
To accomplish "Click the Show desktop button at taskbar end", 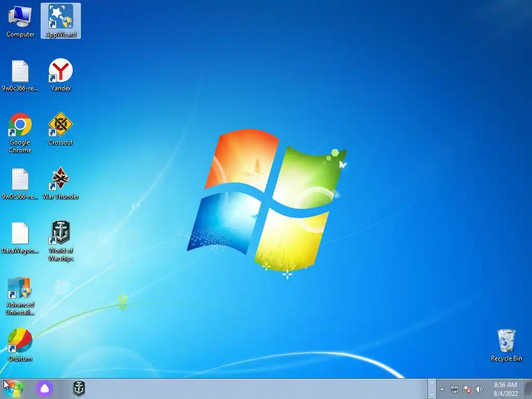I will pyautogui.click(x=528, y=389).
